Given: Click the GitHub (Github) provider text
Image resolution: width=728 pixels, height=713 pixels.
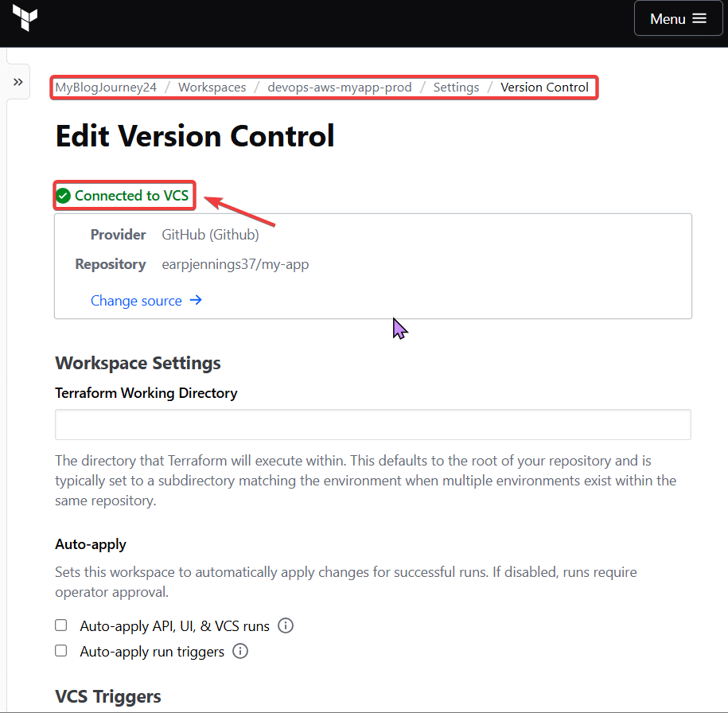Looking at the screenshot, I should 210,235.
